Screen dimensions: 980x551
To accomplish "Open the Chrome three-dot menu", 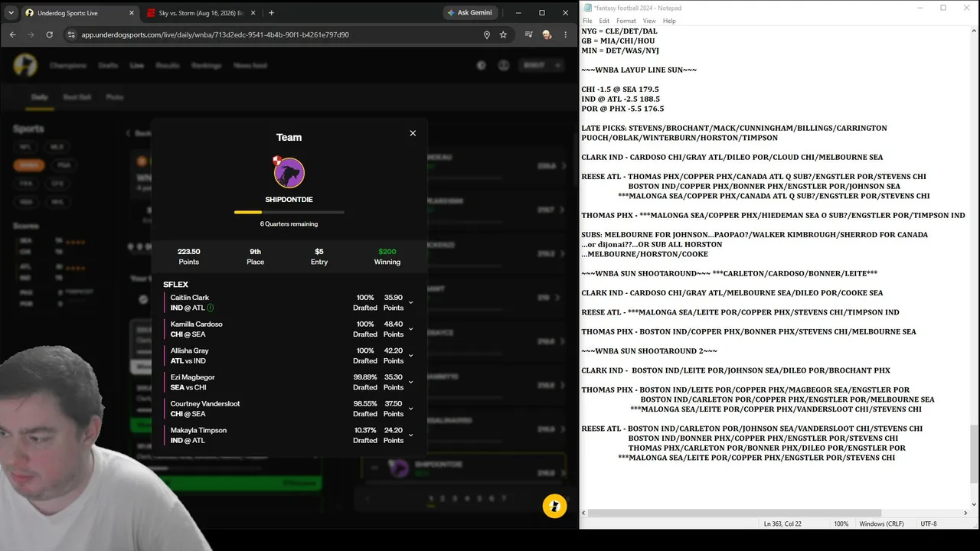I will 566,34.
